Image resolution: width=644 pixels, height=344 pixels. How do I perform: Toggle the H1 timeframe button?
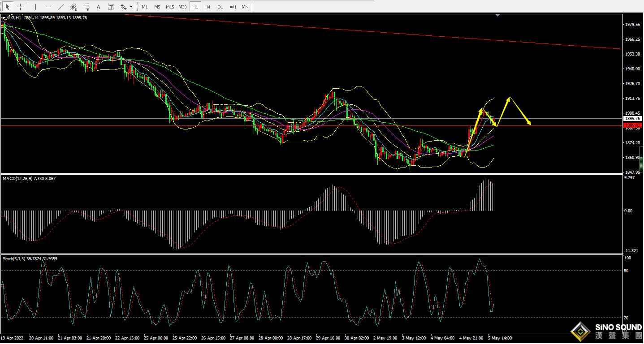195,7
